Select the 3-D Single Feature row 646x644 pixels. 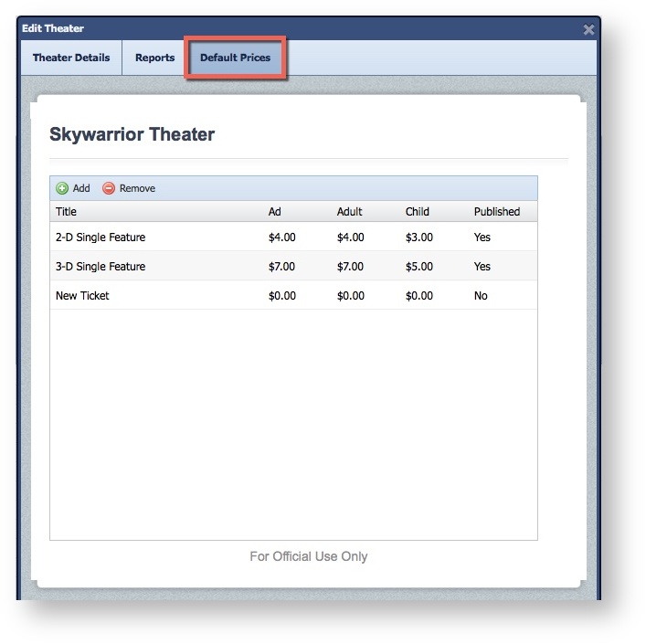pyautogui.click(x=101, y=267)
